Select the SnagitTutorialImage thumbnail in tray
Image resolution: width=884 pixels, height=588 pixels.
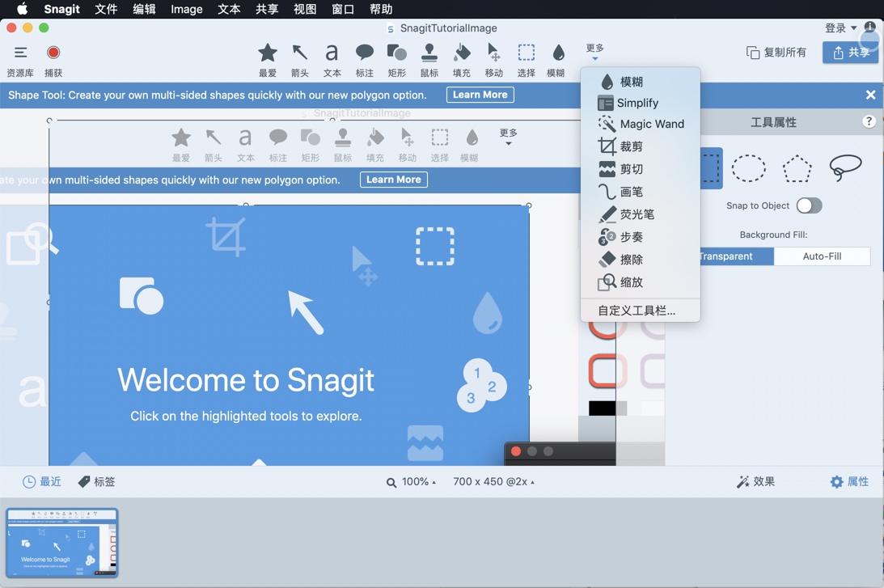click(62, 543)
